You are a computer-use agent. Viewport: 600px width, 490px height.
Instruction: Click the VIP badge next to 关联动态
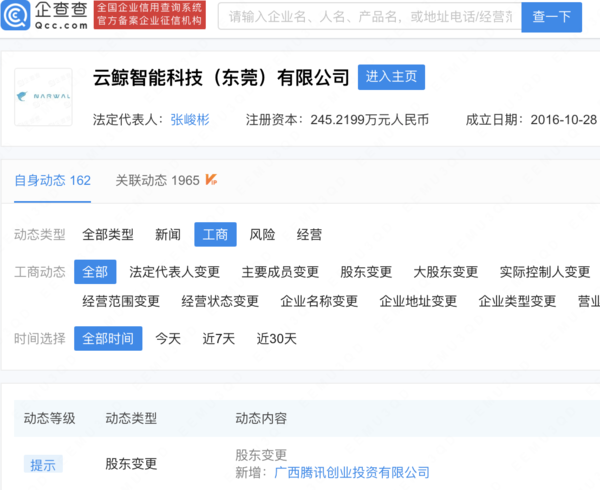tap(211, 179)
